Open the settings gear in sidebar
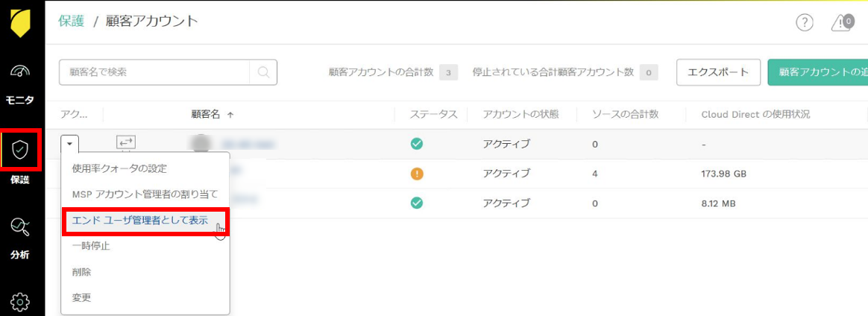 [x=20, y=301]
